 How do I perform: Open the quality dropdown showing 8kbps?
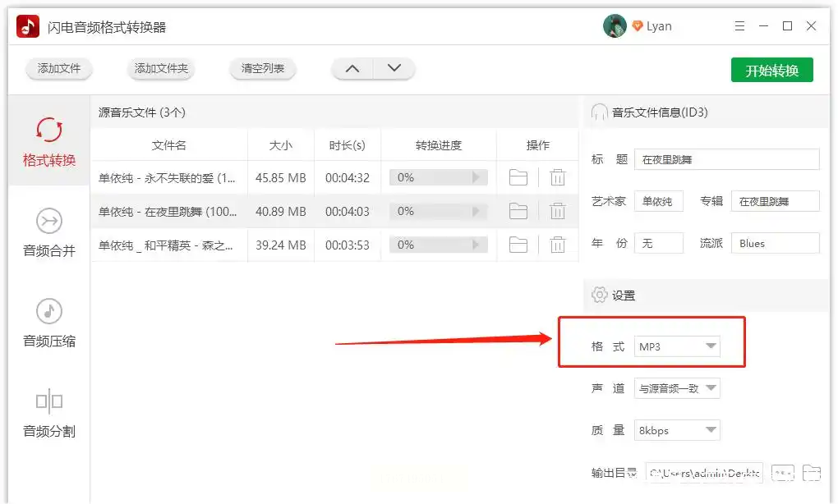point(677,430)
